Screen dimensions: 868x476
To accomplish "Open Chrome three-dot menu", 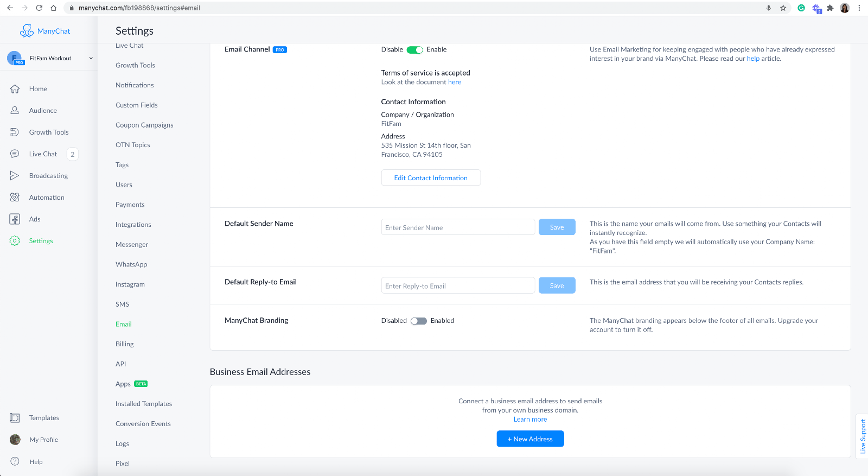I will tap(859, 8).
